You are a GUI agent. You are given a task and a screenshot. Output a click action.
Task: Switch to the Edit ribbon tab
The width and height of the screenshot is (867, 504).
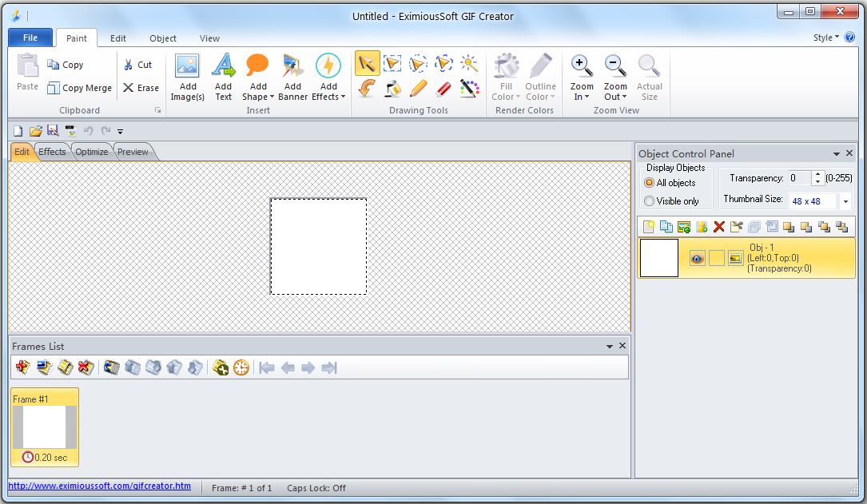pyautogui.click(x=117, y=38)
